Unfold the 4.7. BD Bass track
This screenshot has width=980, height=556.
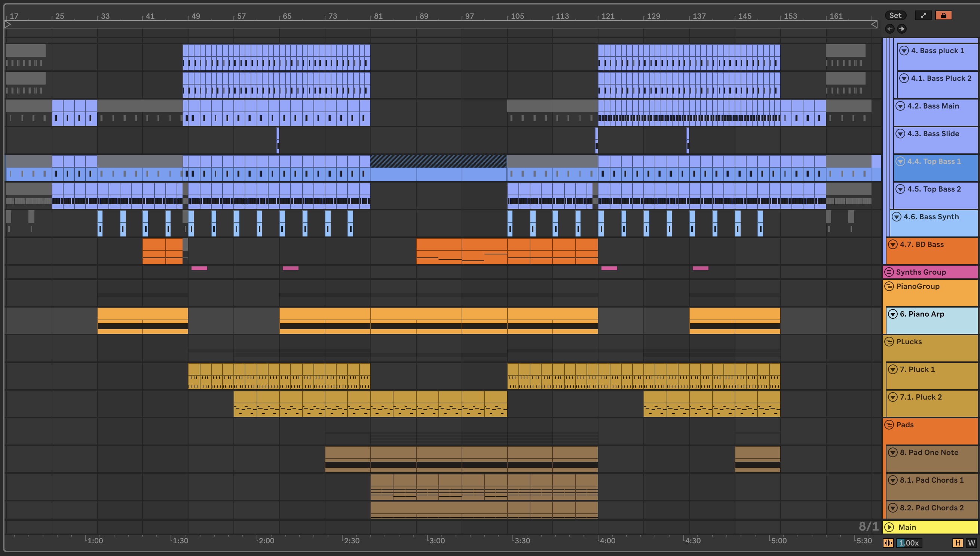pyautogui.click(x=892, y=244)
